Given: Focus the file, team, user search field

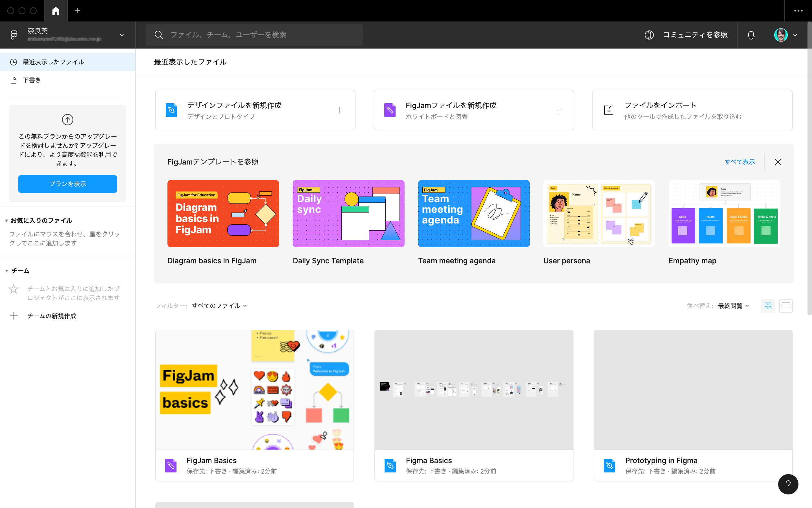Looking at the screenshot, I should pos(254,35).
